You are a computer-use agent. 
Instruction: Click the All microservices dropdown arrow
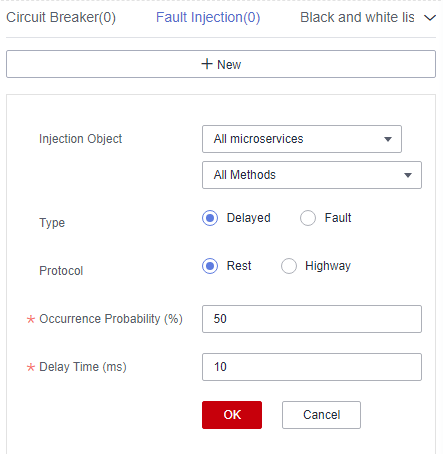388,139
